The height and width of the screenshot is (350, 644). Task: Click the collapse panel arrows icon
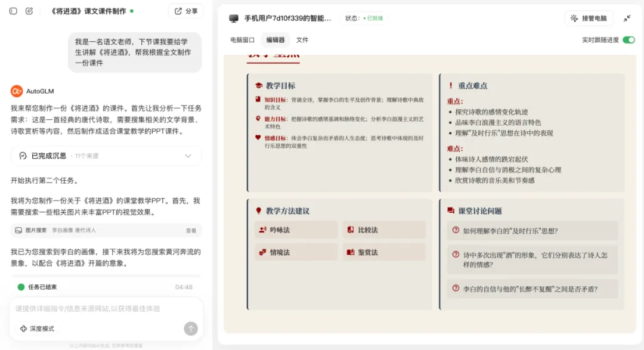[627, 18]
